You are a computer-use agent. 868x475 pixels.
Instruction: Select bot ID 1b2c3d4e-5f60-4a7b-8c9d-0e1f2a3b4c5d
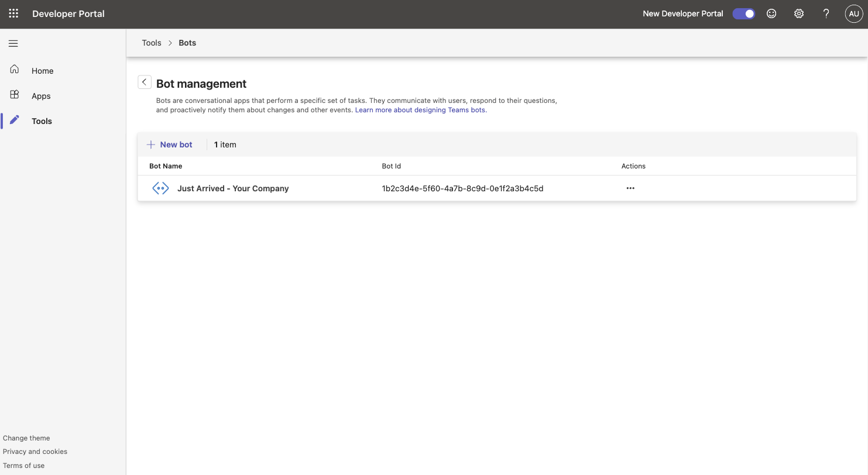462,188
